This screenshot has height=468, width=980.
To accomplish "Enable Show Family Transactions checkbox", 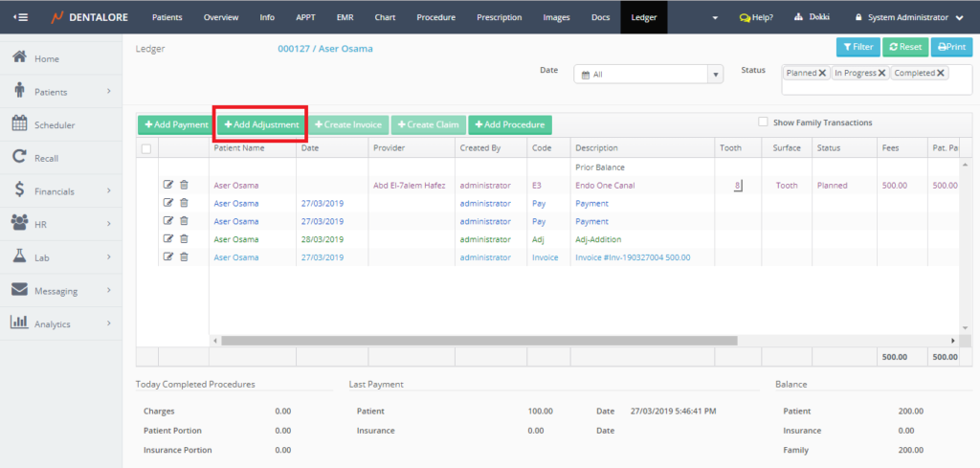I will (x=763, y=123).
